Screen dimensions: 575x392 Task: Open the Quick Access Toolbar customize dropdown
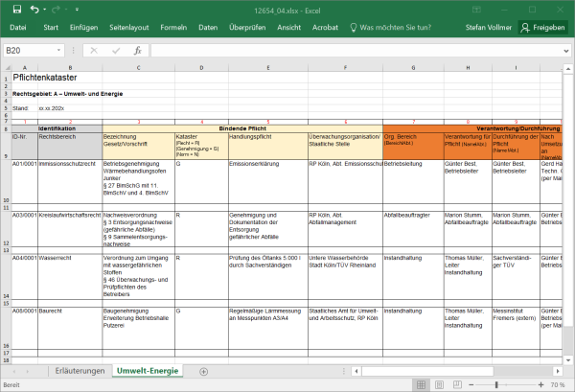(76, 9)
